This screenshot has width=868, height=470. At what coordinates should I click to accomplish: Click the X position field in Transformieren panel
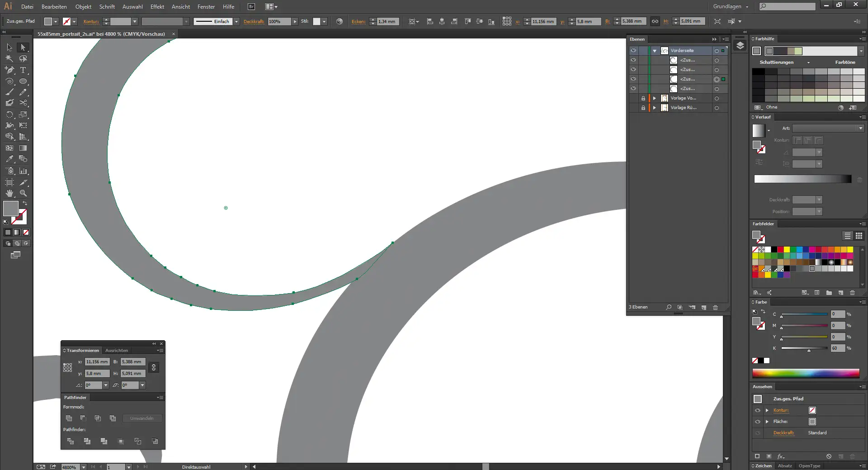click(97, 362)
